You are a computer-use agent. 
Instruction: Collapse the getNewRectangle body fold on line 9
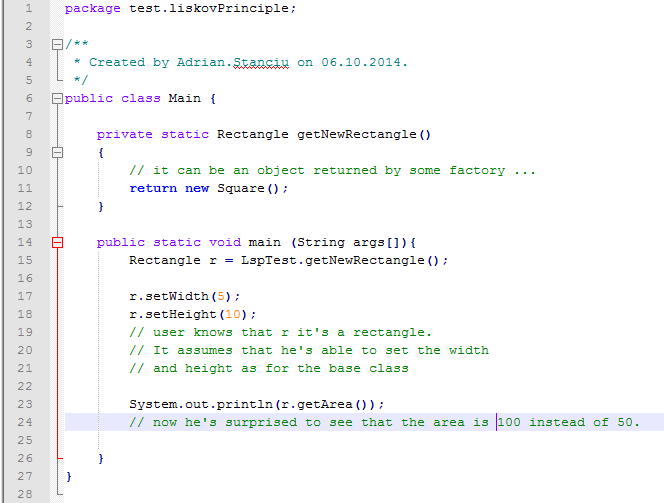pyautogui.click(x=57, y=152)
